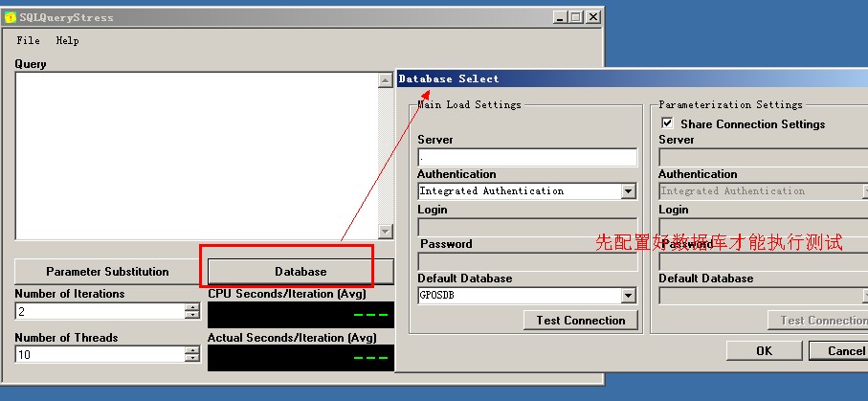The width and height of the screenshot is (868, 401).
Task: Click the disabled Parameterization Authentication dropdown
Action: pos(764,191)
